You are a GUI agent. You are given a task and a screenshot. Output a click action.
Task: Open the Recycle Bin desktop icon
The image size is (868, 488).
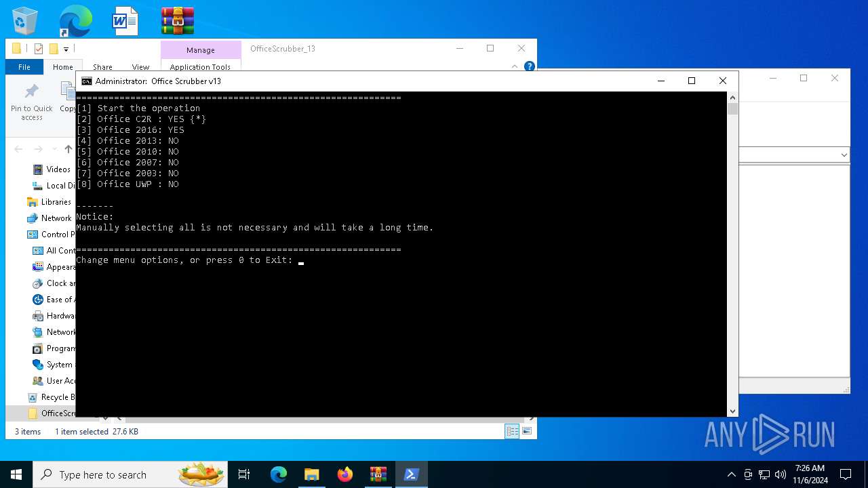coord(25,20)
